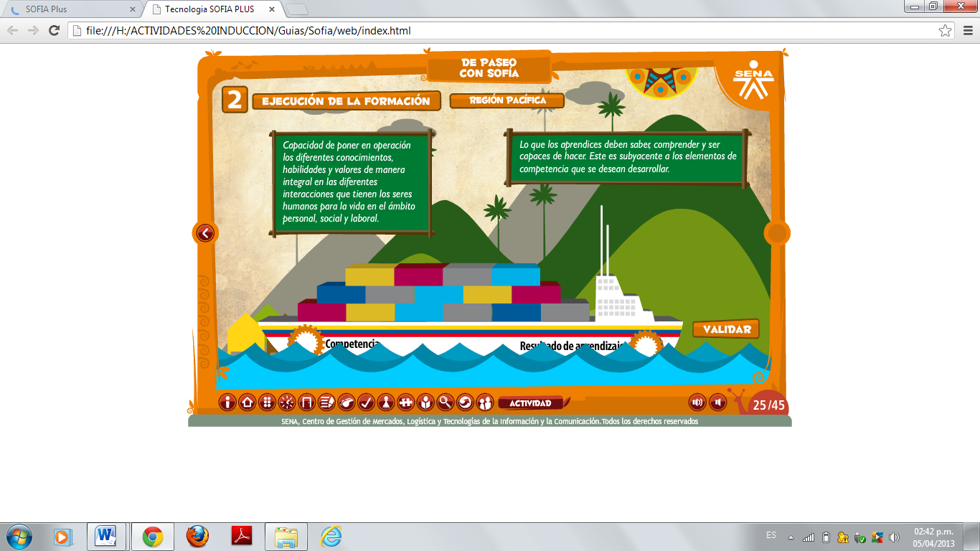Click the Región Pacífica label
Image resolution: width=980 pixels, height=551 pixels.
[507, 100]
